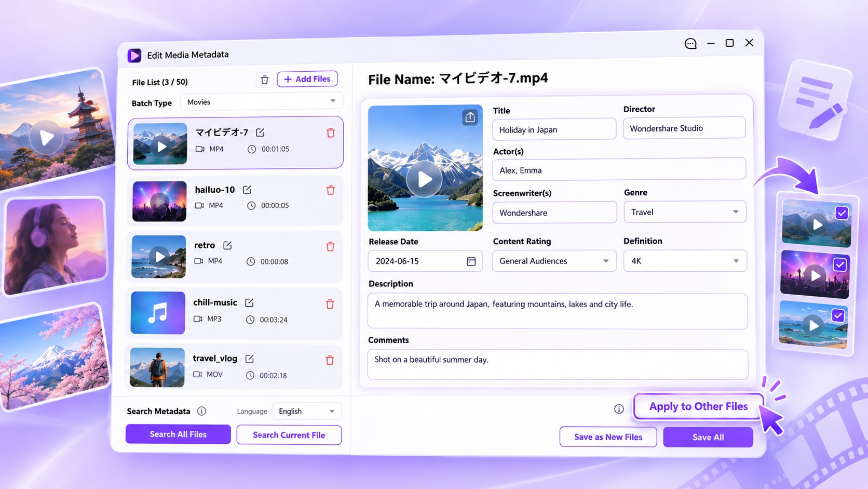This screenshot has width=868, height=489.
Task: Click the File List (3 / 50) label
Action: (160, 82)
